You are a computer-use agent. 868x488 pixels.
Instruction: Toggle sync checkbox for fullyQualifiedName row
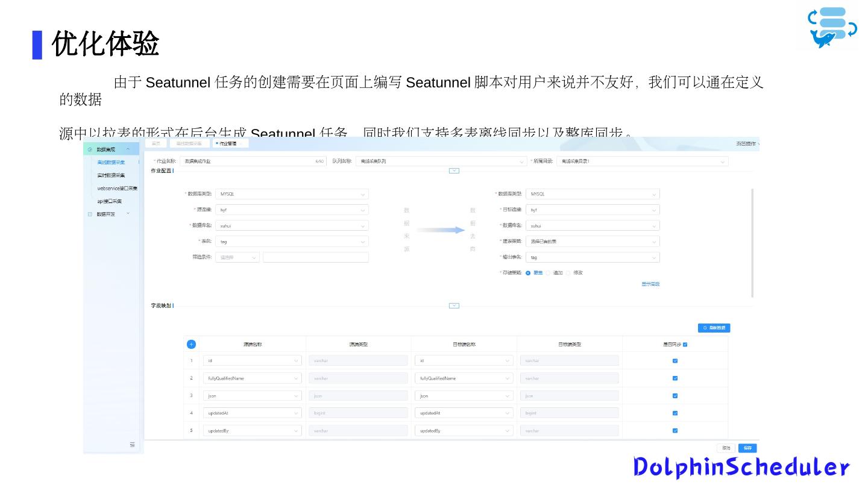tap(675, 378)
